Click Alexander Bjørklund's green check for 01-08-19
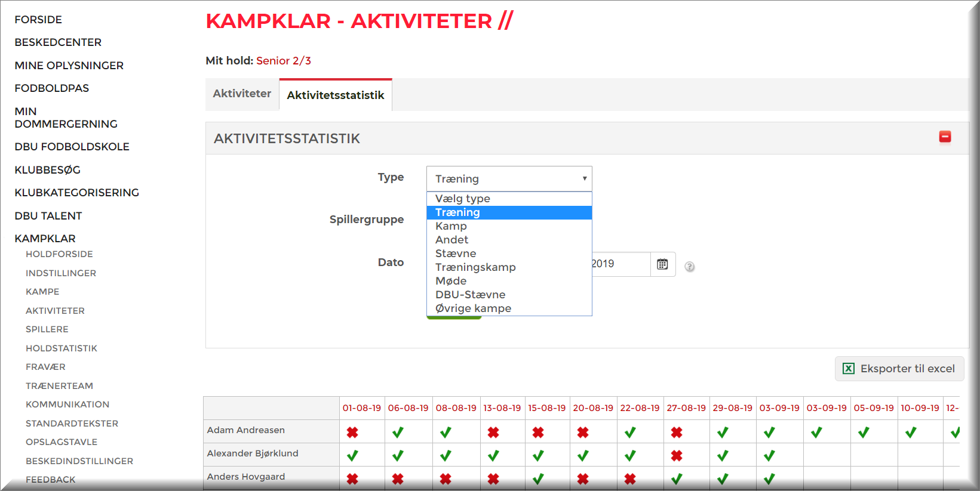 click(x=352, y=456)
